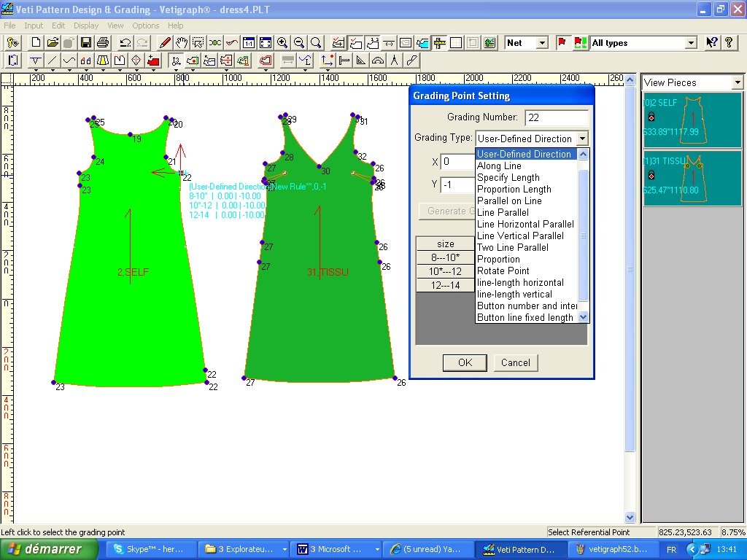
Task: Open help with the question mark icon
Action: pos(729,43)
